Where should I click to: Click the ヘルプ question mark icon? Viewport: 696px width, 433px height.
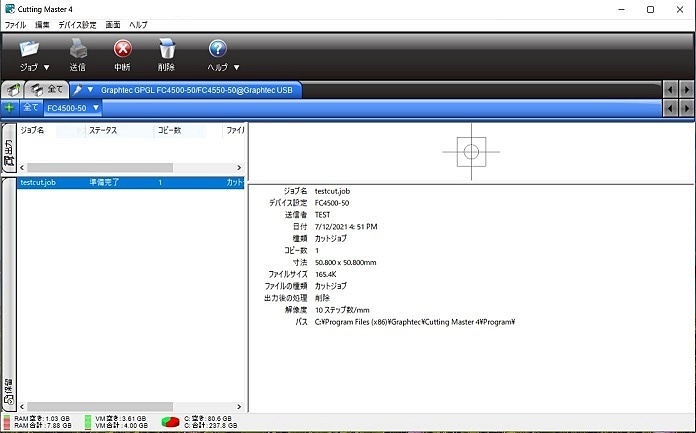coord(218,49)
